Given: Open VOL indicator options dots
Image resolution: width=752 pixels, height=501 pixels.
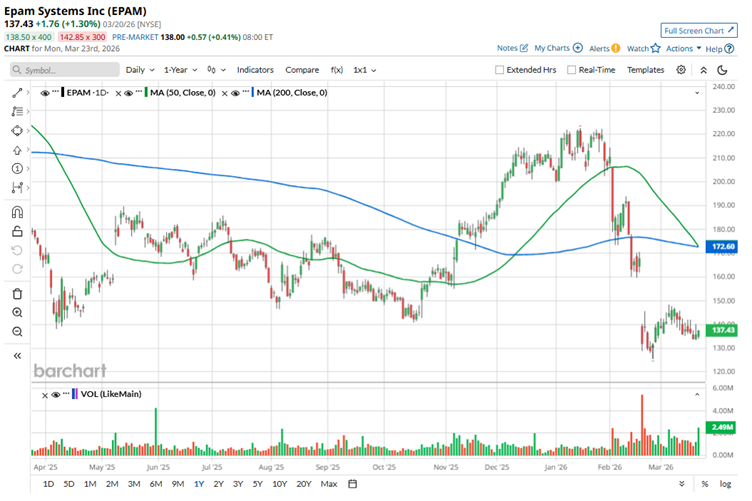Looking at the screenshot, I should (x=66, y=392).
